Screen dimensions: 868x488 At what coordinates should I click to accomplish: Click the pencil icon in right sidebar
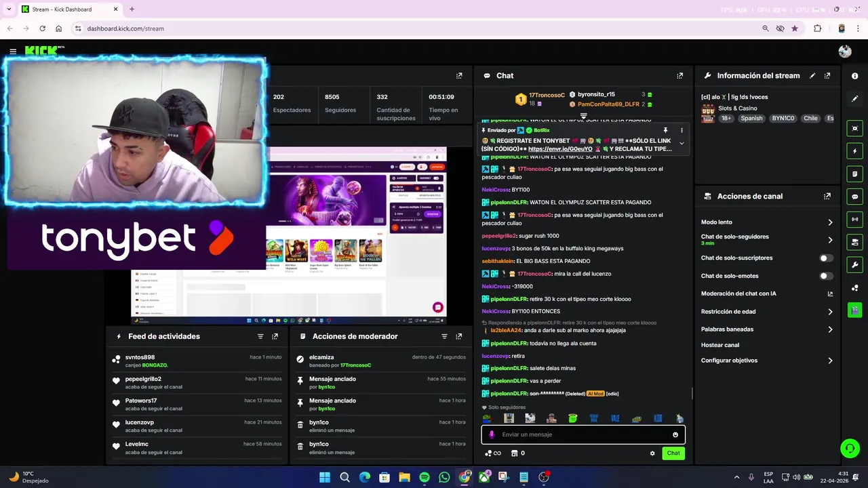click(854, 99)
